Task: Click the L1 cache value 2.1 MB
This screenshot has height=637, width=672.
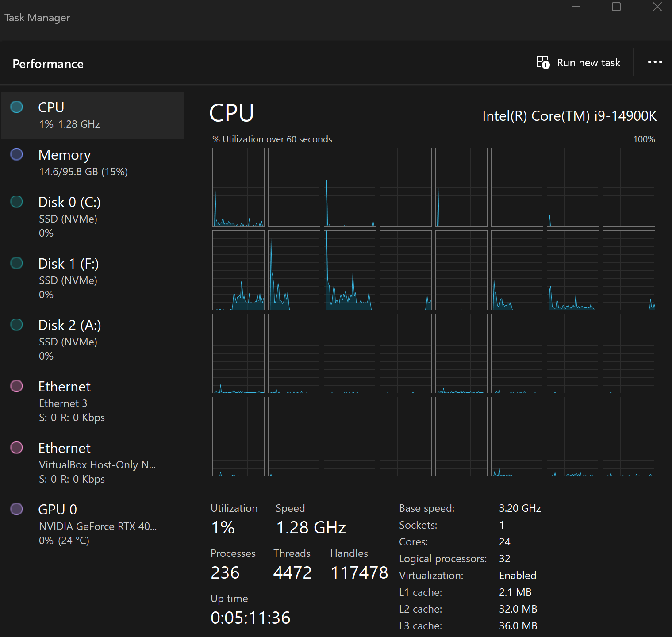Action: [515, 592]
